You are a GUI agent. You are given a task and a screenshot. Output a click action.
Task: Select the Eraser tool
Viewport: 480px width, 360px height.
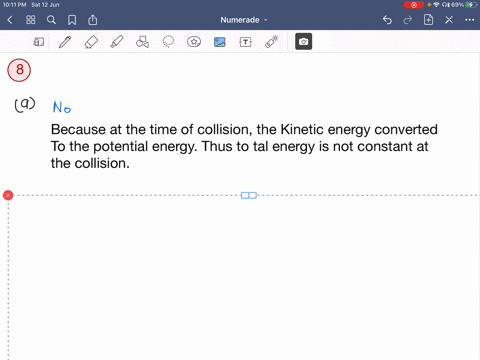click(x=91, y=42)
